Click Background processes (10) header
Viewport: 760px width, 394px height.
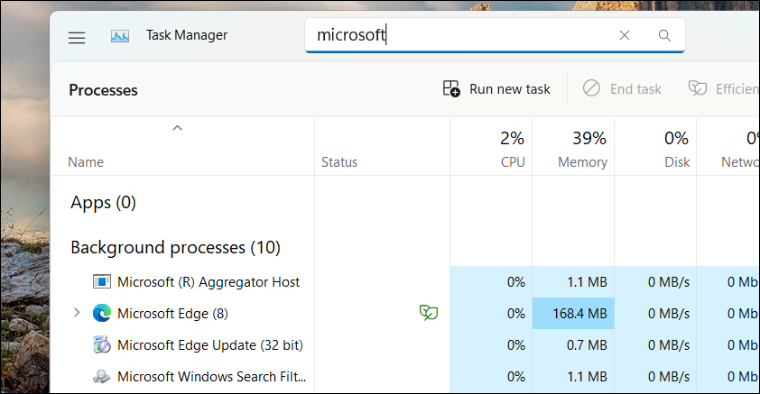(175, 248)
